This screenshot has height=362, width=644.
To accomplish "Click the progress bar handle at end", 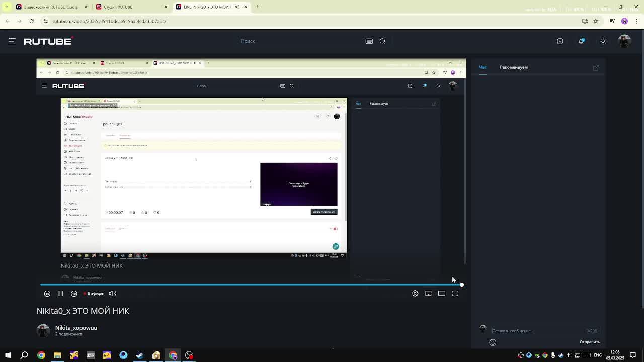I will pos(461,285).
